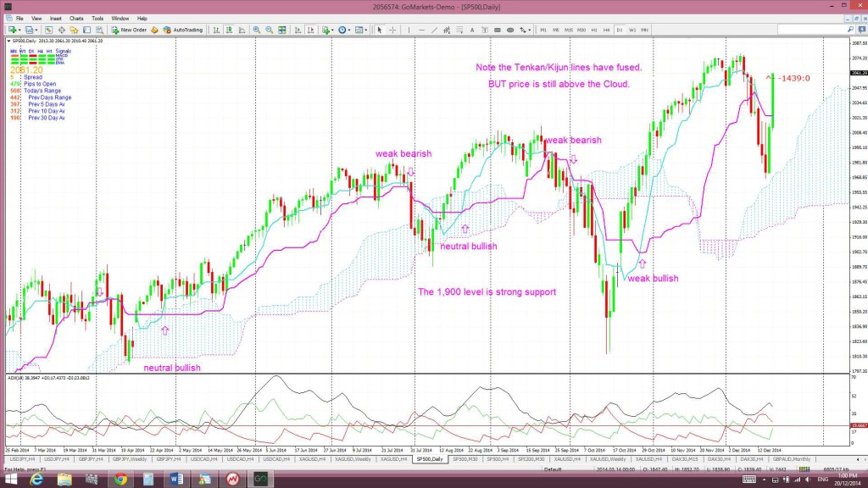Open the Terminal panel icon
Screen dimensions: 868x488
[x=87, y=30]
